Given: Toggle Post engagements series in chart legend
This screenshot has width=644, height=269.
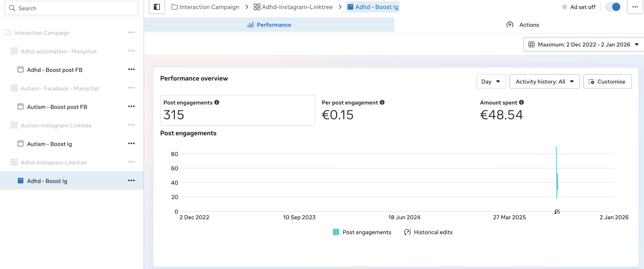Looking at the screenshot, I should [x=362, y=232].
